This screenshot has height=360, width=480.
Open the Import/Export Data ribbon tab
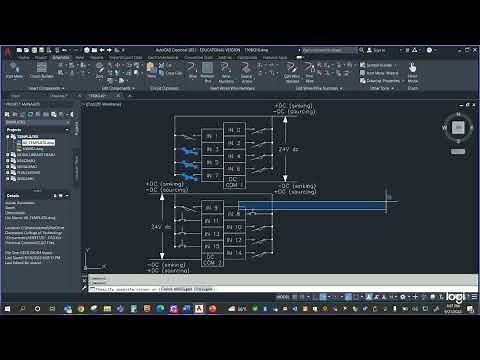(x=125, y=58)
